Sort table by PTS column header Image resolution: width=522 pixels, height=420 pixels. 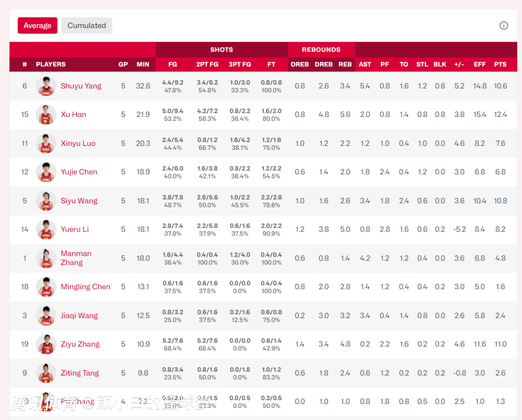(500, 64)
